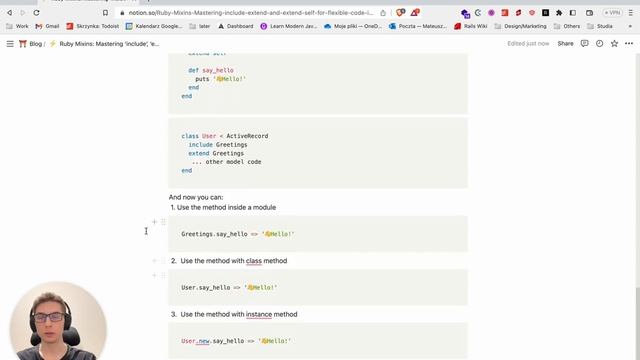Open the Others bookmarks folder
The image size is (640, 360).
pyautogui.click(x=567, y=26)
